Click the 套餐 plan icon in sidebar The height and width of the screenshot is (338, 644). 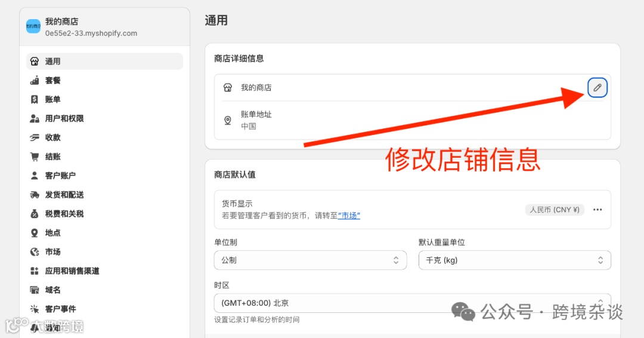[x=35, y=80]
